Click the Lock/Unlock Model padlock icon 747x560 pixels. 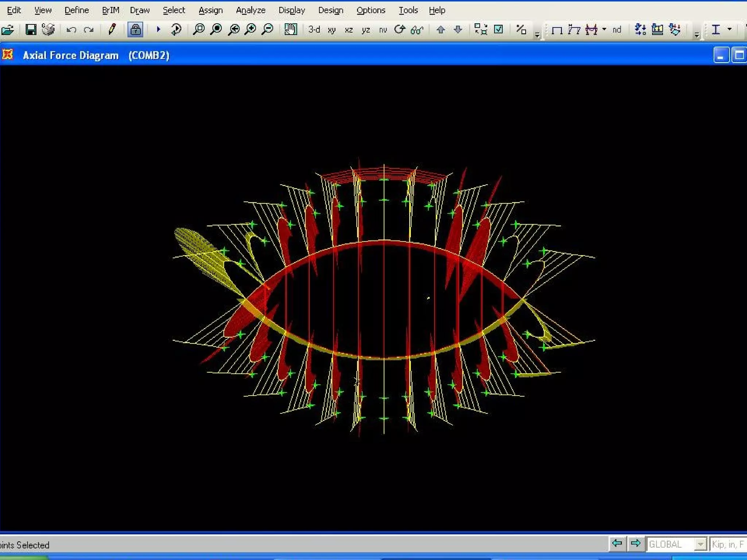tap(135, 30)
